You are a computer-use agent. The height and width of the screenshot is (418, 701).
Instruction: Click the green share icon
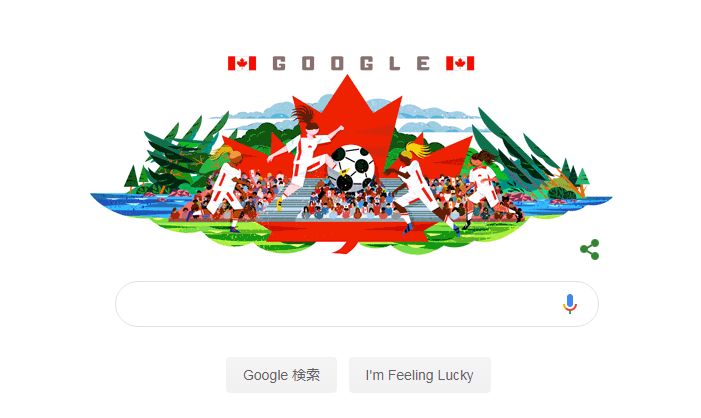(589, 249)
